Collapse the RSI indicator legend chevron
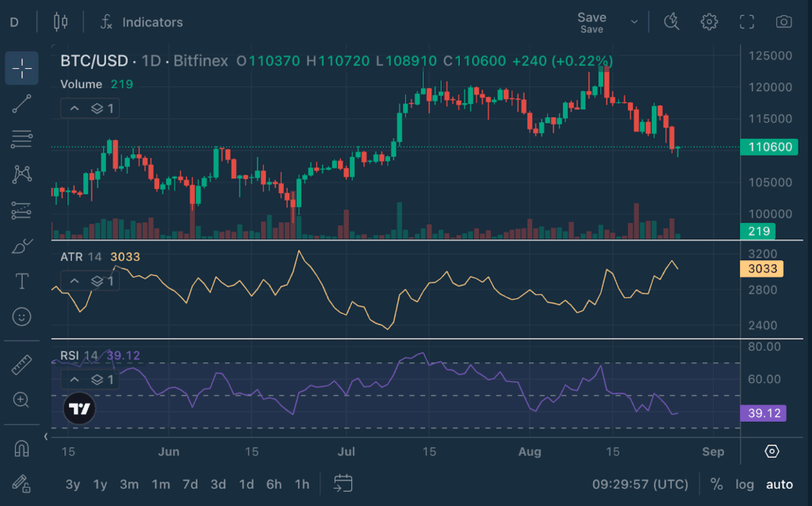This screenshot has height=506, width=812. tap(74, 380)
